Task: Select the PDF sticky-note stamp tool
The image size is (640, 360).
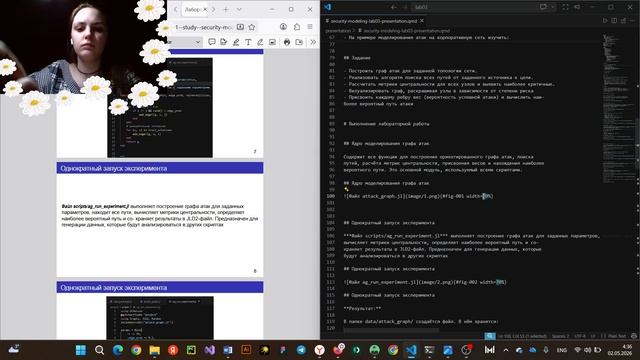Action: (224, 42)
